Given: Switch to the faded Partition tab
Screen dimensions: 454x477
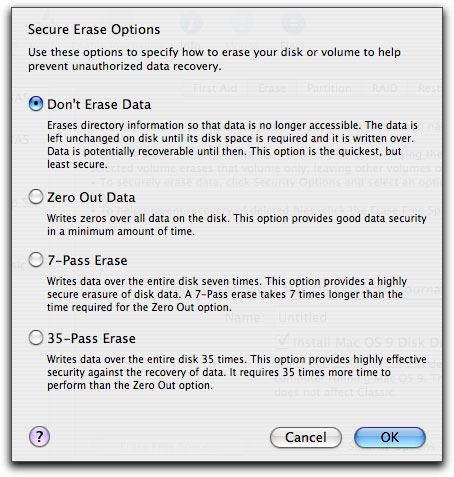Looking at the screenshot, I should tap(329, 88).
